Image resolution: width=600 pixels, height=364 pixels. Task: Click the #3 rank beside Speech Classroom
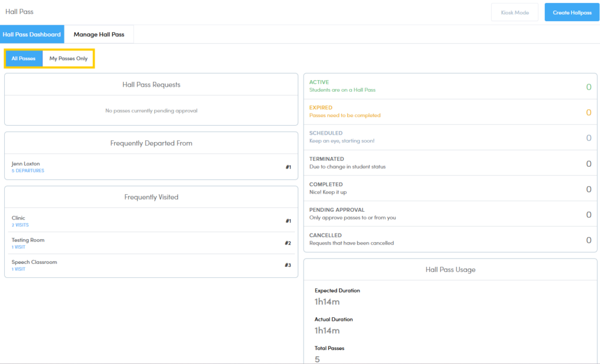[x=288, y=265]
